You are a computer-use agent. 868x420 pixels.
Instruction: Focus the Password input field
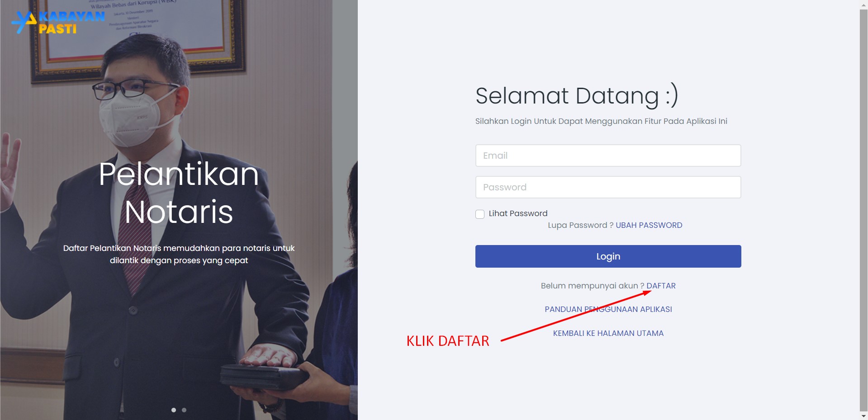608,187
